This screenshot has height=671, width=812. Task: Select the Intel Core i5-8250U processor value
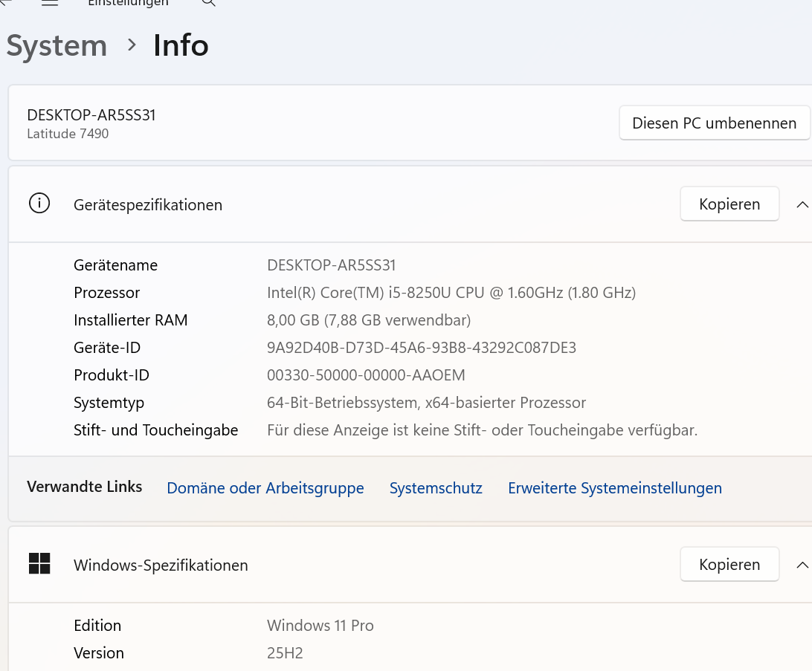pos(451,292)
